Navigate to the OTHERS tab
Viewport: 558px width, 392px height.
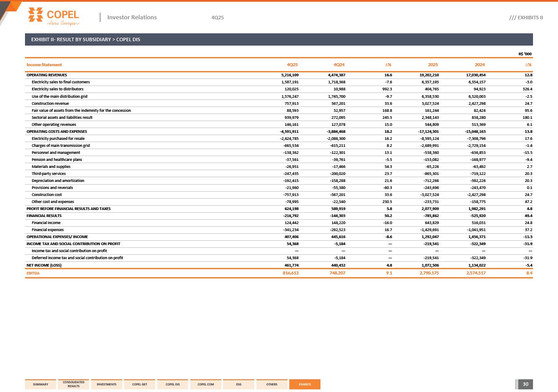pyautogui.click(x=272, y=385)
